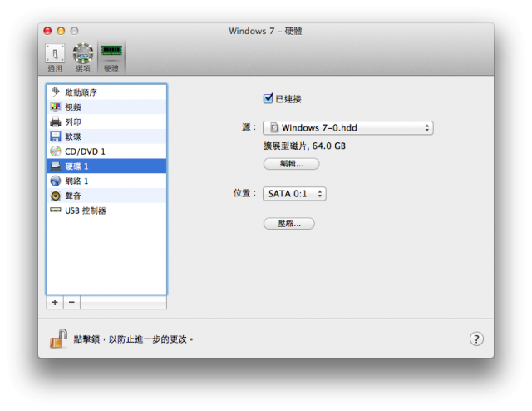Screen dimensions: 532x411
Task: Open the 通用 (General) toolbar tab
Action: coord(55,57)
